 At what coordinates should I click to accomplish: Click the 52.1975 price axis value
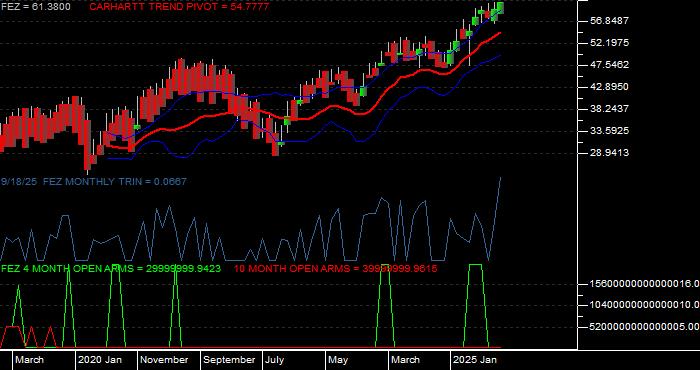point(609,43)
